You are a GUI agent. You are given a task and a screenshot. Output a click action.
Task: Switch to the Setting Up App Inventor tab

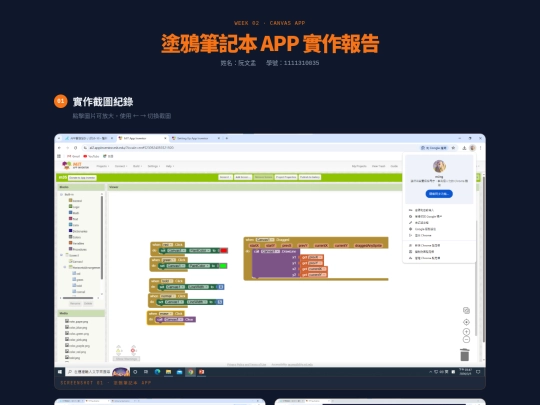pos(195,138)
